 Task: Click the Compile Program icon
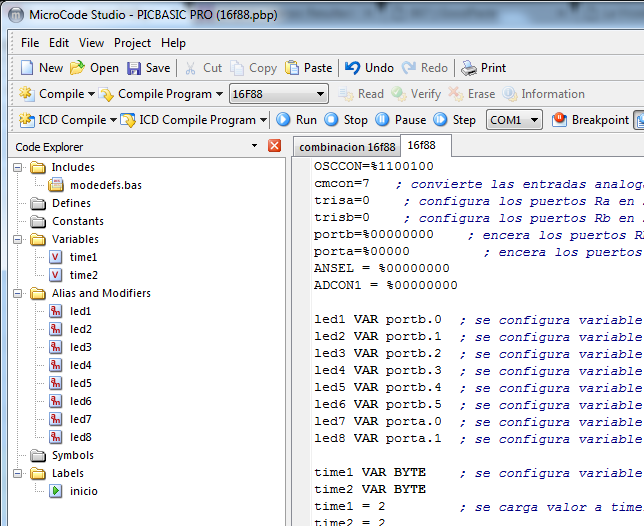[106, 94]
